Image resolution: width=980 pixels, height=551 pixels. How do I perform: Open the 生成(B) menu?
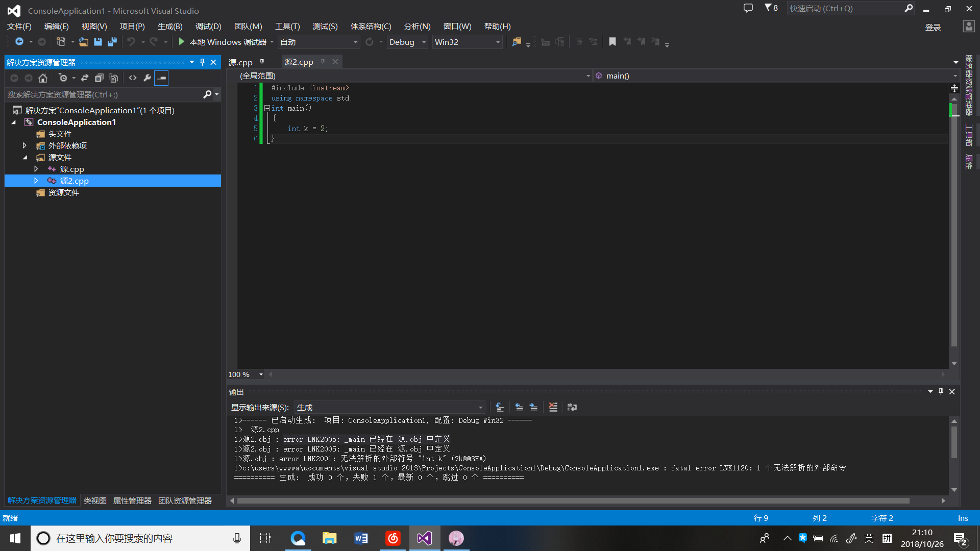click(x=169, y=27)
